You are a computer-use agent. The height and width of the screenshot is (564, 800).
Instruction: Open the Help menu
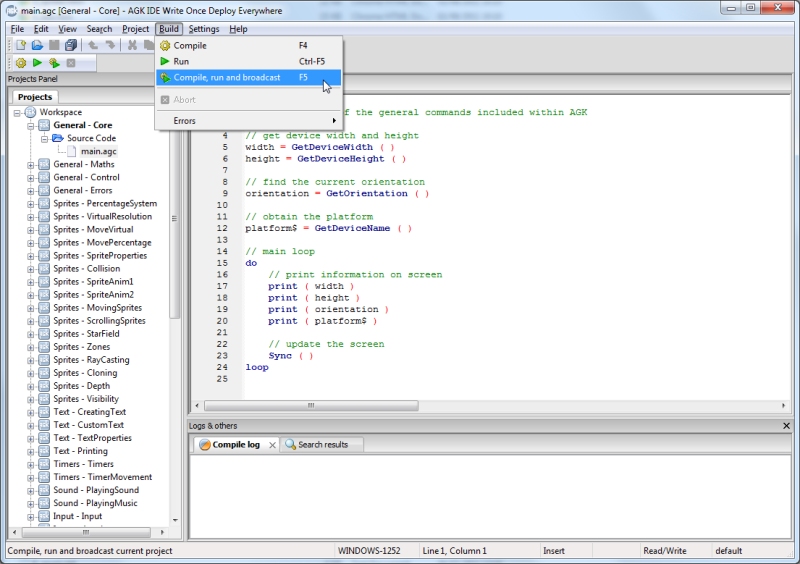238,29
